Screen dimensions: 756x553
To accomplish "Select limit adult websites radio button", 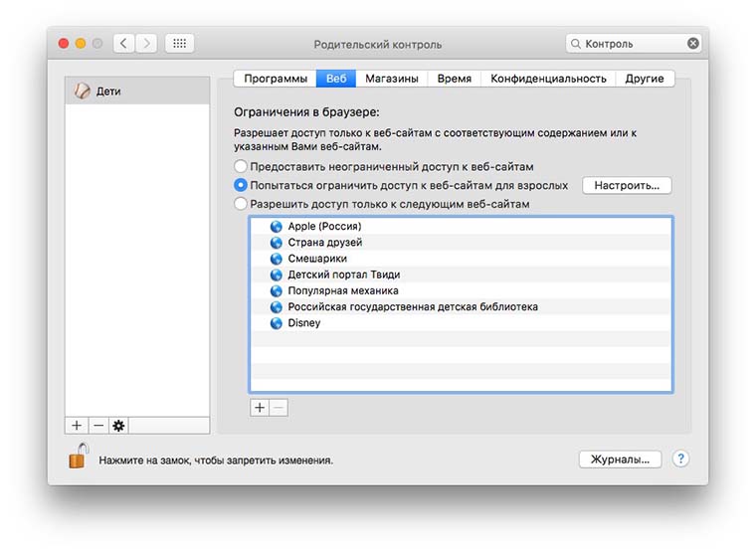I will [241, 185].
